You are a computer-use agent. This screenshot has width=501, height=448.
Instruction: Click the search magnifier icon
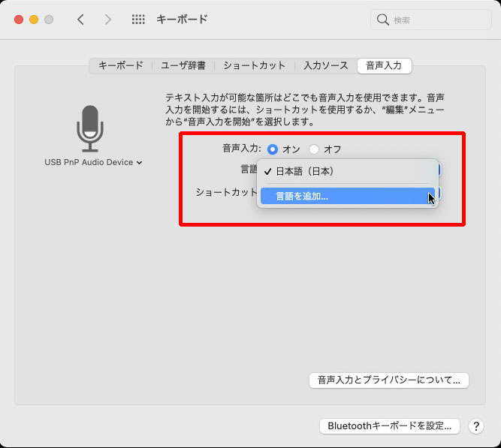[382, 20]
